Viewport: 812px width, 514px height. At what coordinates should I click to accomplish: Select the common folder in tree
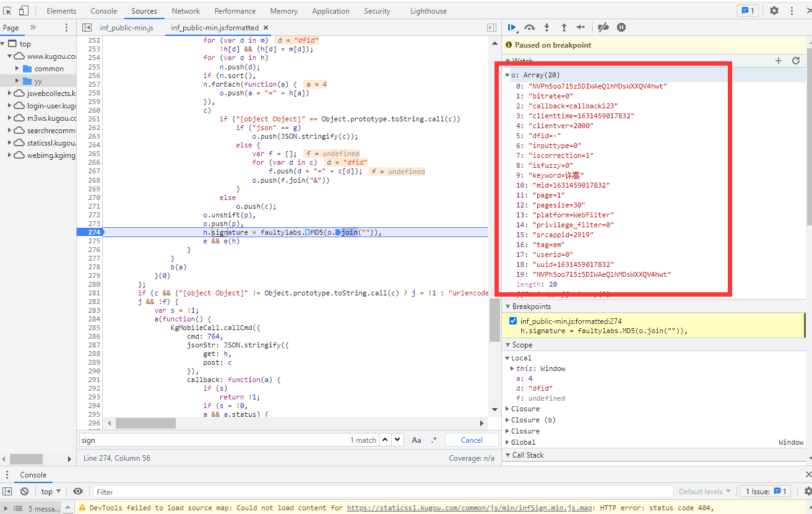coord(49,68)
